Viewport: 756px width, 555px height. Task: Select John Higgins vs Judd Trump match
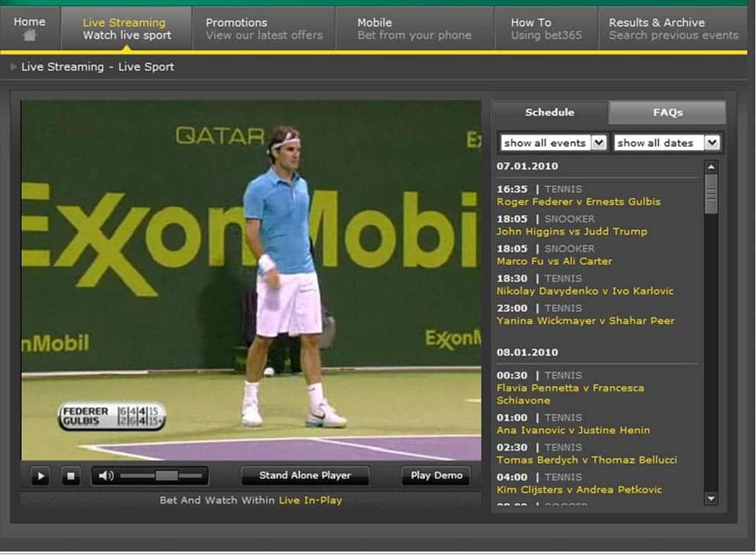(x=572, y=232)
